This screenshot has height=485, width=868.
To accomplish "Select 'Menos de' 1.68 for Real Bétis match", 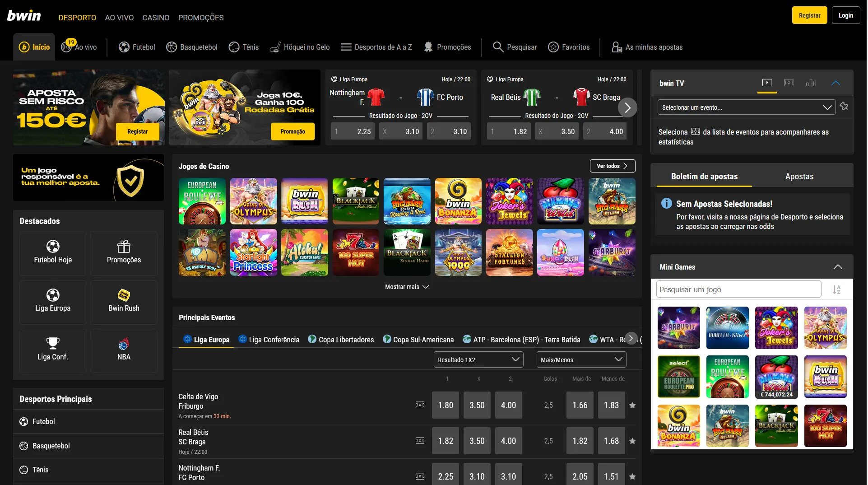I will pyautogui.click(x=612, y=441).
